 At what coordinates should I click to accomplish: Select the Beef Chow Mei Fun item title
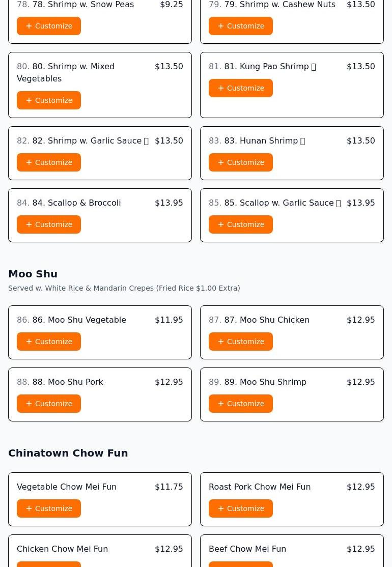click(247, 549)
